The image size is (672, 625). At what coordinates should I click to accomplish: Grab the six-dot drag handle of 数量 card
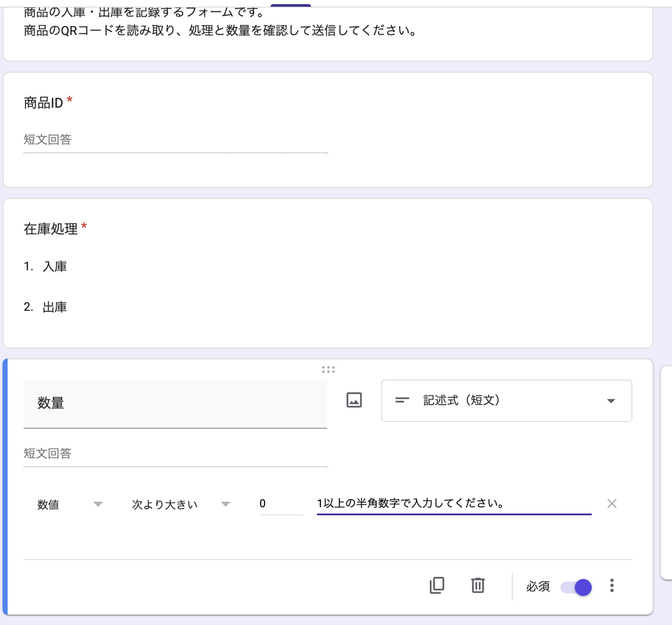[328, 369]
